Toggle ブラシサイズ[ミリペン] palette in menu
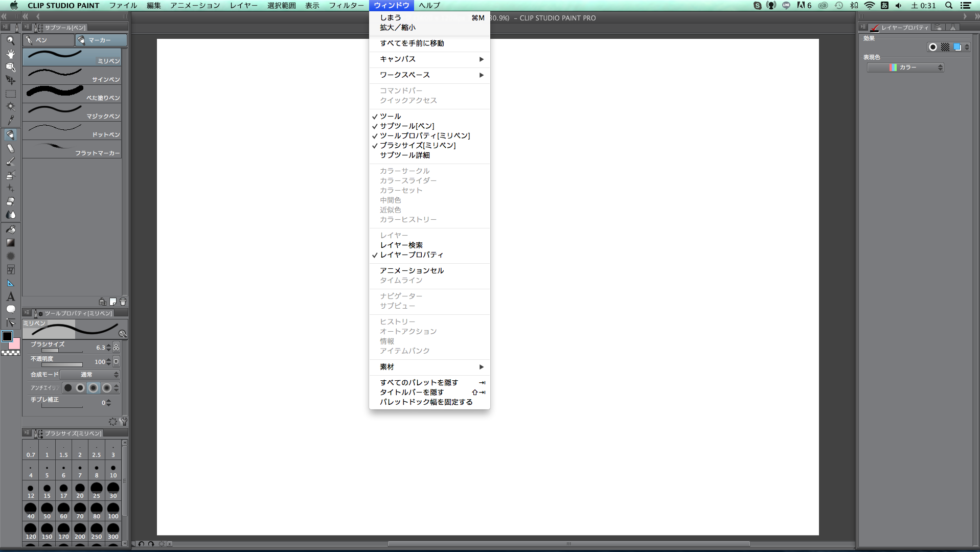Screen dimensions: 980x552 point(429,145)
